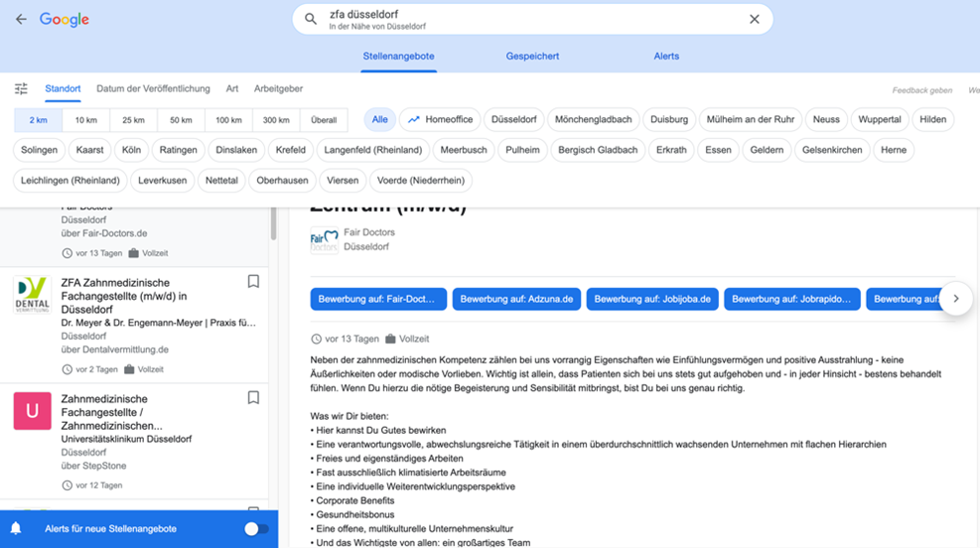Filter by Köln chip

[x=131, y=150]
